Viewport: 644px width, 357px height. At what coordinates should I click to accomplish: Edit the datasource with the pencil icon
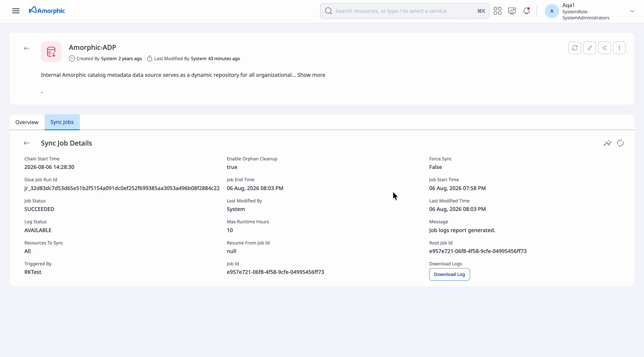pyautogui.click(x=590, y=48)
